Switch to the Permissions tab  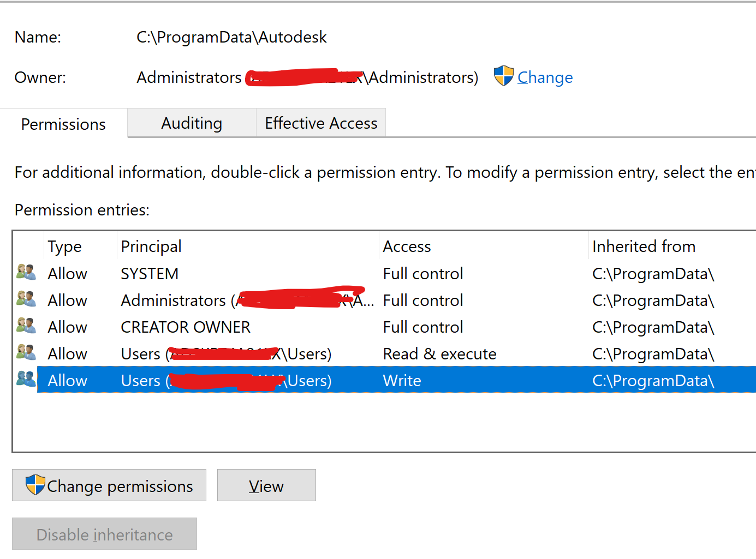(x=63, y=124)
